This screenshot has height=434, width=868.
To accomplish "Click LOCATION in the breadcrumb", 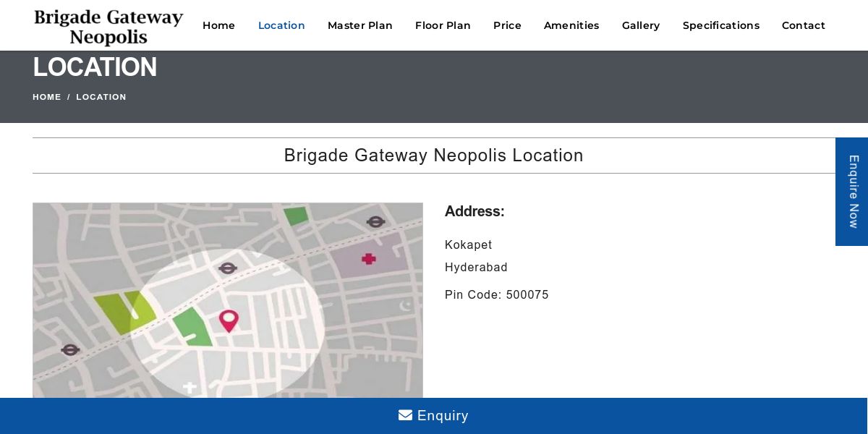I will (x=101, y=97).
